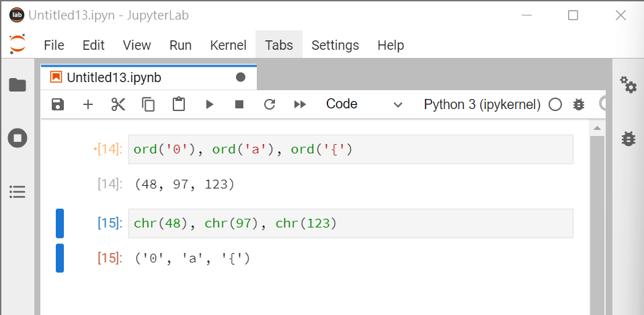Insert a cell below with plus icon

click(88, 104)
